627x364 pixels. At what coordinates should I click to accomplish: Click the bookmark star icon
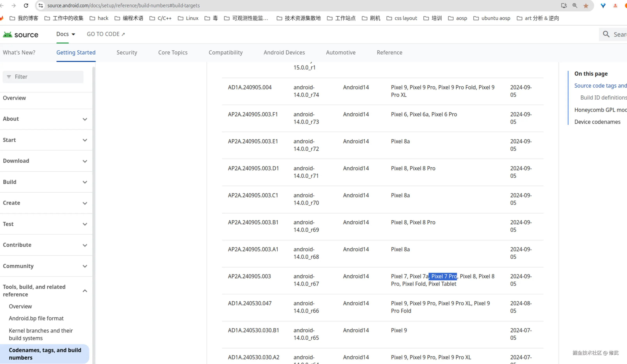pos(586,5)
